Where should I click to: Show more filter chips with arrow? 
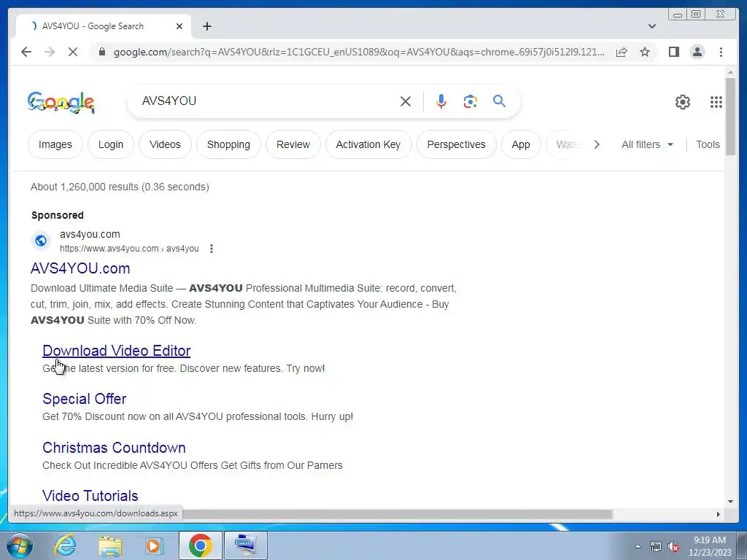pyautogui.click(x=597, y=144)
